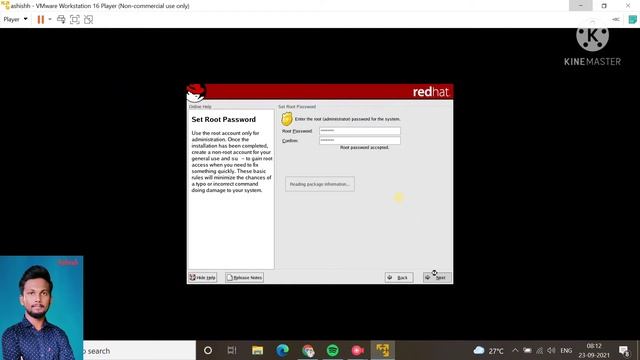Viewport: 640px width, 360px height.
Task: Open File Explorer from taskbar
Action: [x=257, y=350]
